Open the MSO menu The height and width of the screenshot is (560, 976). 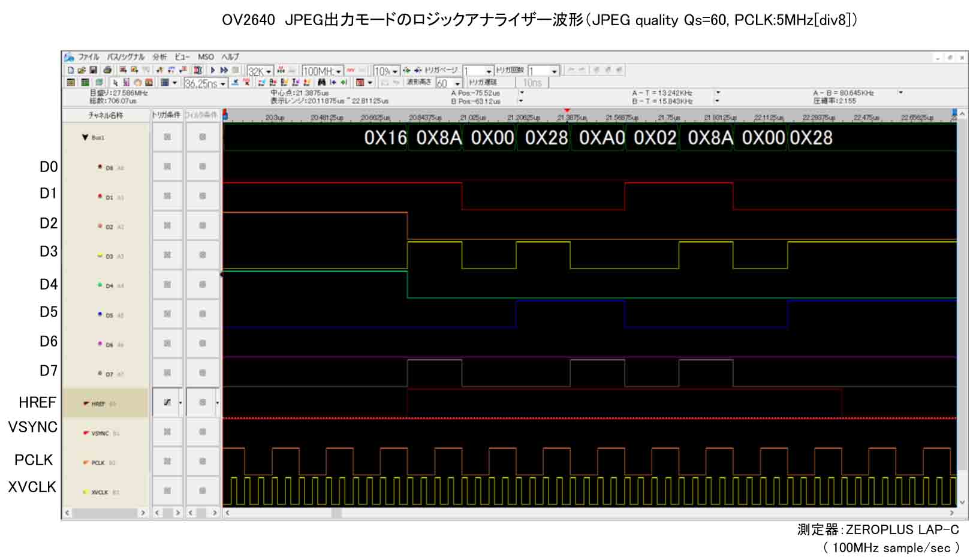(206, 57)
